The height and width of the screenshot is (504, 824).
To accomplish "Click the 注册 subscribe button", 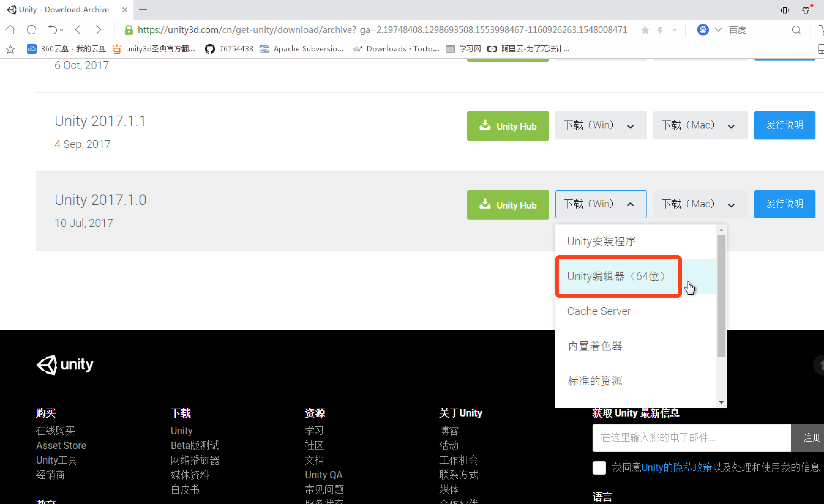I will coord(807,438).
